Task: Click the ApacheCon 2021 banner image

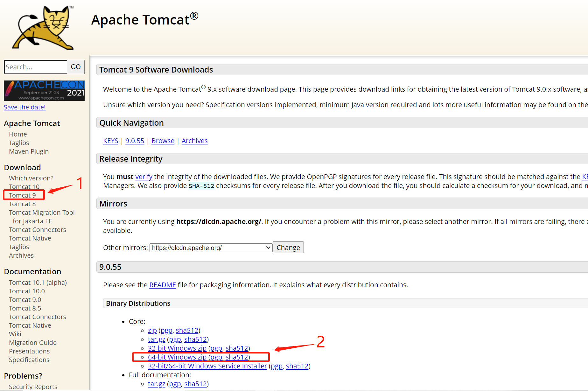Action: pos(44,91)
